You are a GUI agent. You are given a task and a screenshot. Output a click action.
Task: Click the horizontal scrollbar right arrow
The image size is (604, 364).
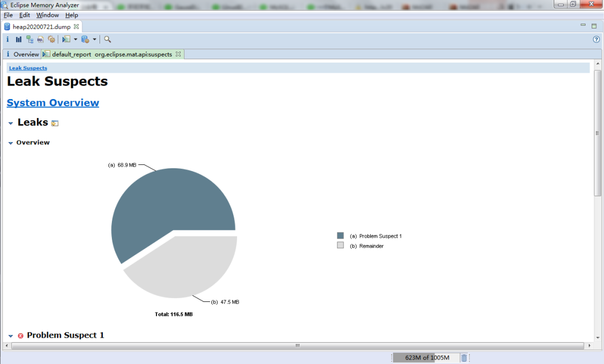click(x=589, y=346)
